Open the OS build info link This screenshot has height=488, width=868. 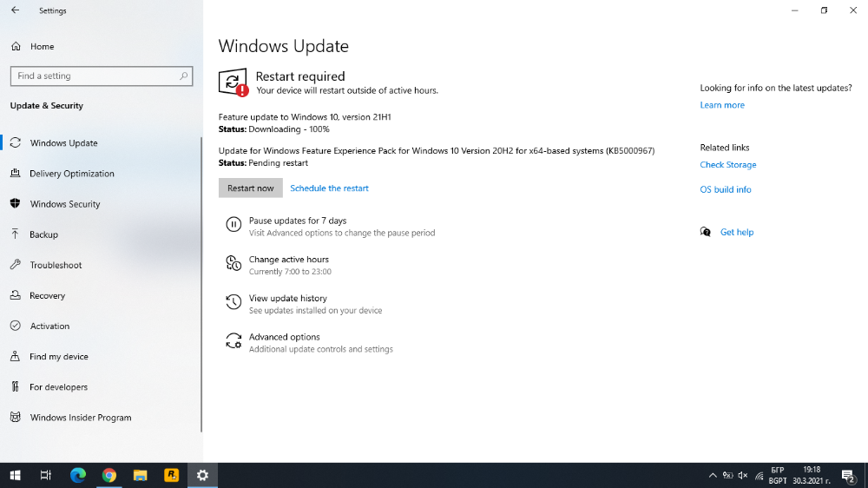(726, 189)
